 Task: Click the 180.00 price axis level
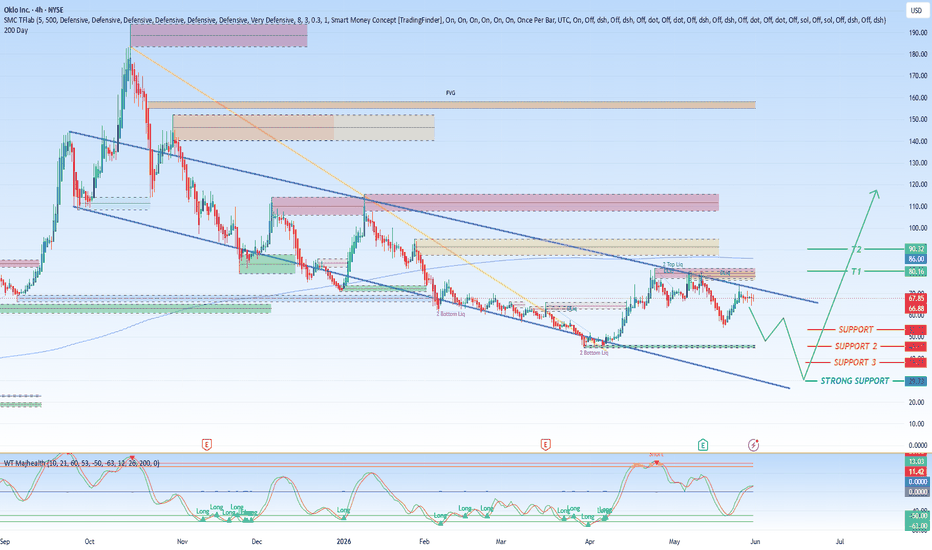[x=918, y=54]
